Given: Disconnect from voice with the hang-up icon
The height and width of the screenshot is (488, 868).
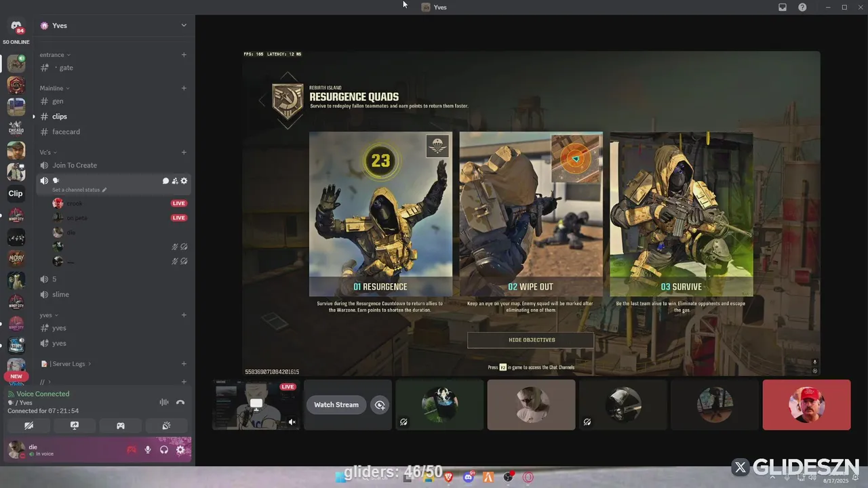Looking at the screenshot, I should tap(180, 402).
